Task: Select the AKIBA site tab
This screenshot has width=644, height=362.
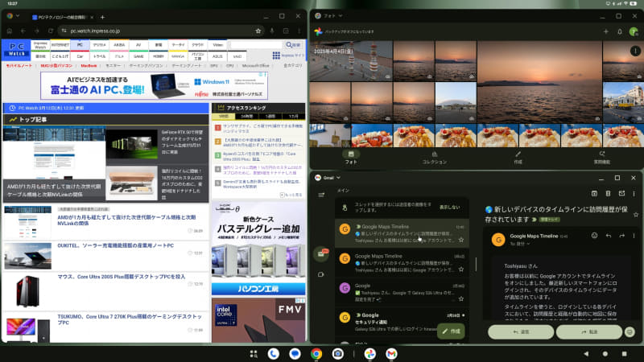Action: (x=119, y=45)
